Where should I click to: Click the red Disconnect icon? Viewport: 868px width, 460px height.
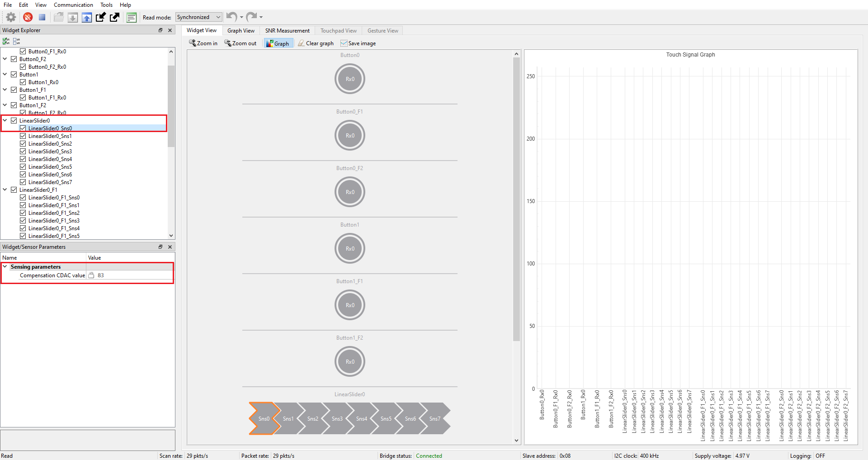click(x=28, y=17)
